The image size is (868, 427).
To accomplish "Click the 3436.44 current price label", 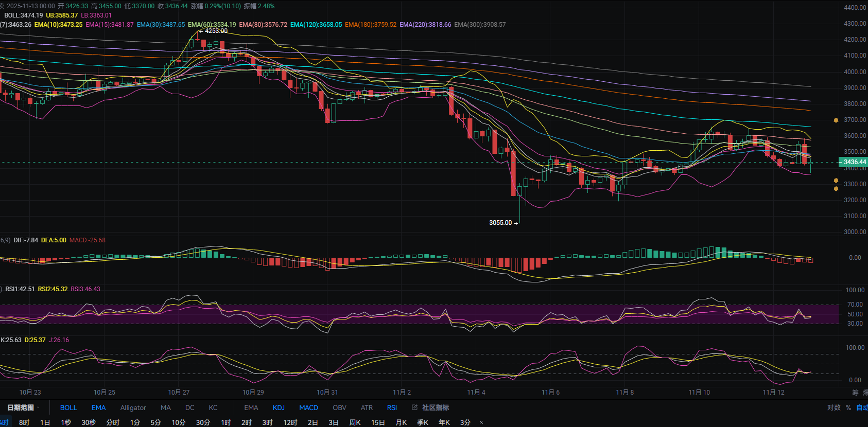I will 854,162.
